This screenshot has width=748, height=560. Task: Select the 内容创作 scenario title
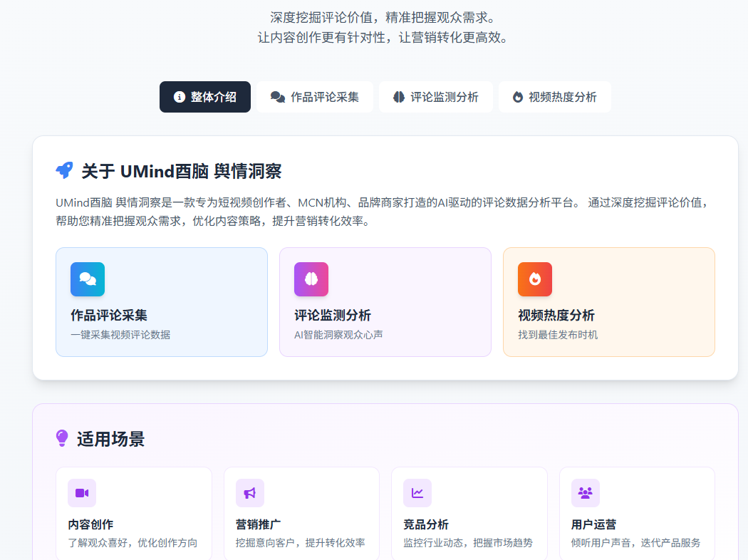coord(90,524)
